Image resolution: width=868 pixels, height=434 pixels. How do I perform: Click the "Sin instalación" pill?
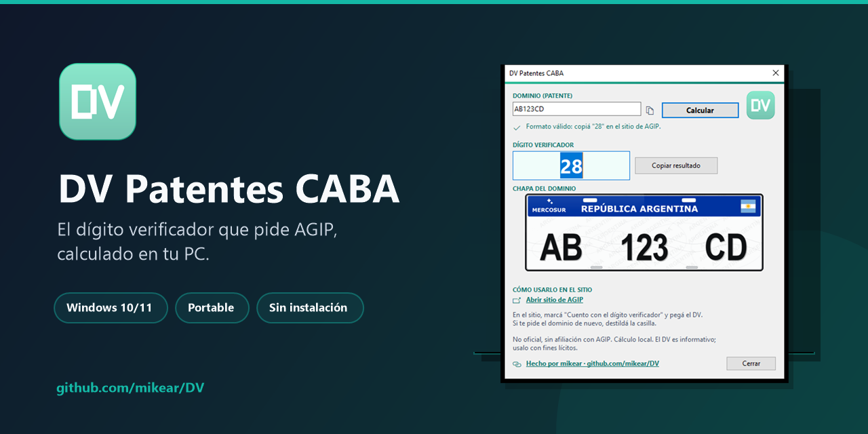(x=310, y=308)
